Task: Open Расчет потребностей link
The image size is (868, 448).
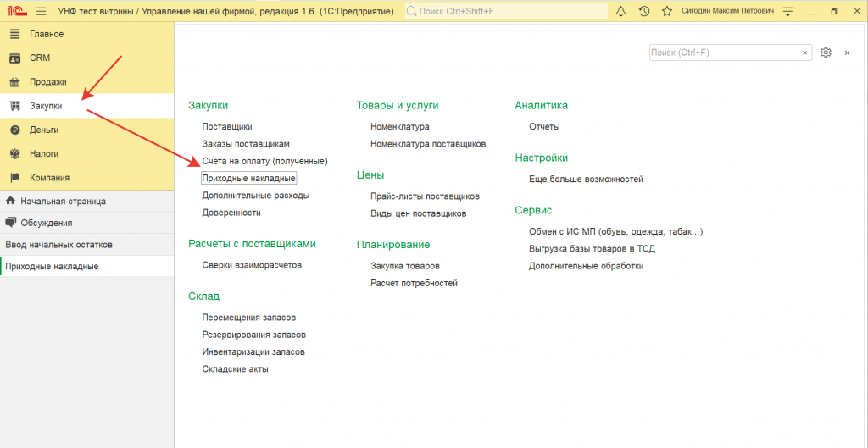Action: click(x=414, y=283)
